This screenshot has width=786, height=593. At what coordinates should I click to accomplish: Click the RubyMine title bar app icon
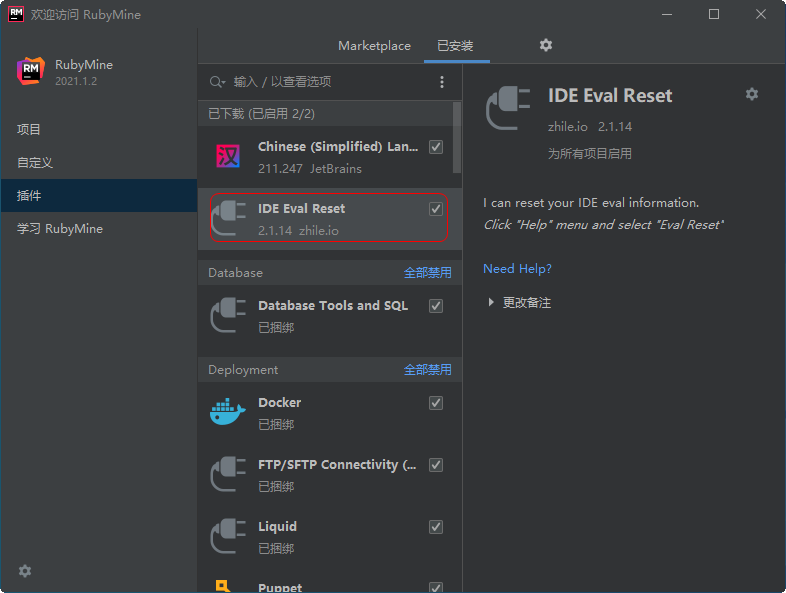tap(16, 14)
